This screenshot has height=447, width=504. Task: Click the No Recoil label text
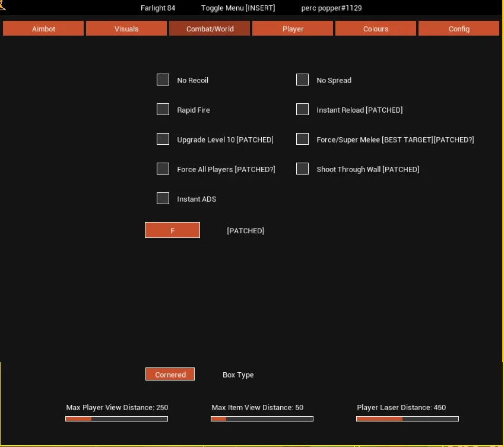coord(192,80)
